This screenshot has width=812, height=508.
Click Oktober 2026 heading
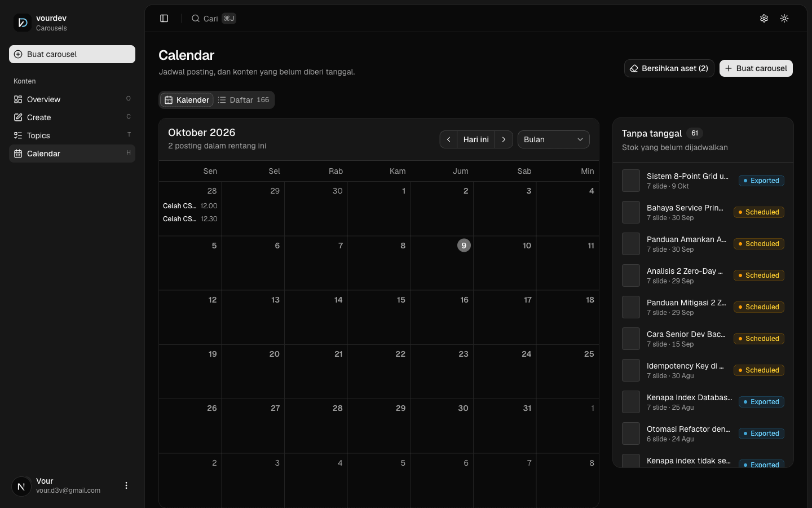click(202, 133)
